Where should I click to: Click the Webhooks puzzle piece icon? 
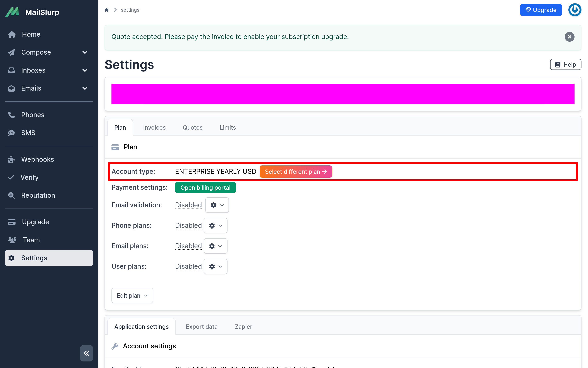(x=11, y=159)
